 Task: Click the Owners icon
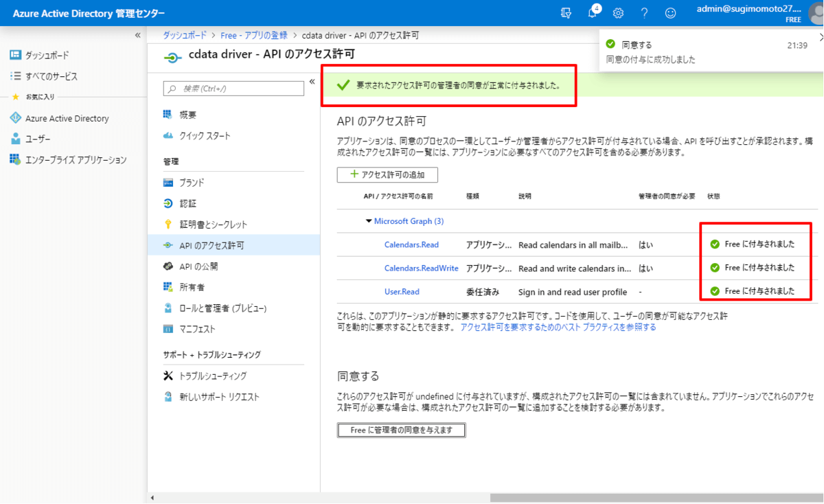click(x=168, y=287)
